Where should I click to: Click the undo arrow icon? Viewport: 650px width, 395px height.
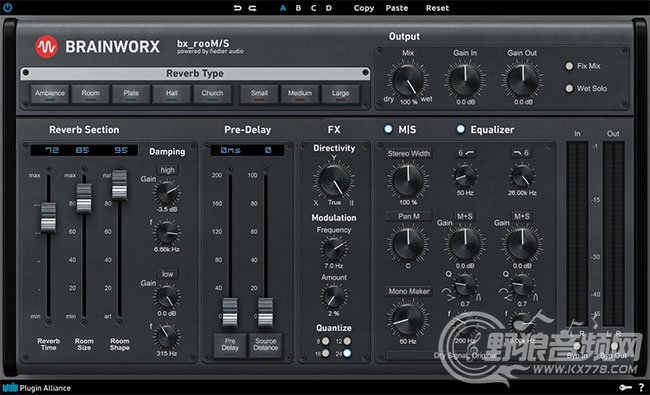tap(237, 8)
